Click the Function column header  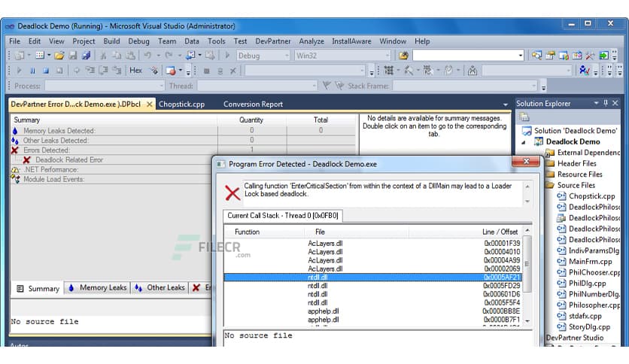[247, 232]
